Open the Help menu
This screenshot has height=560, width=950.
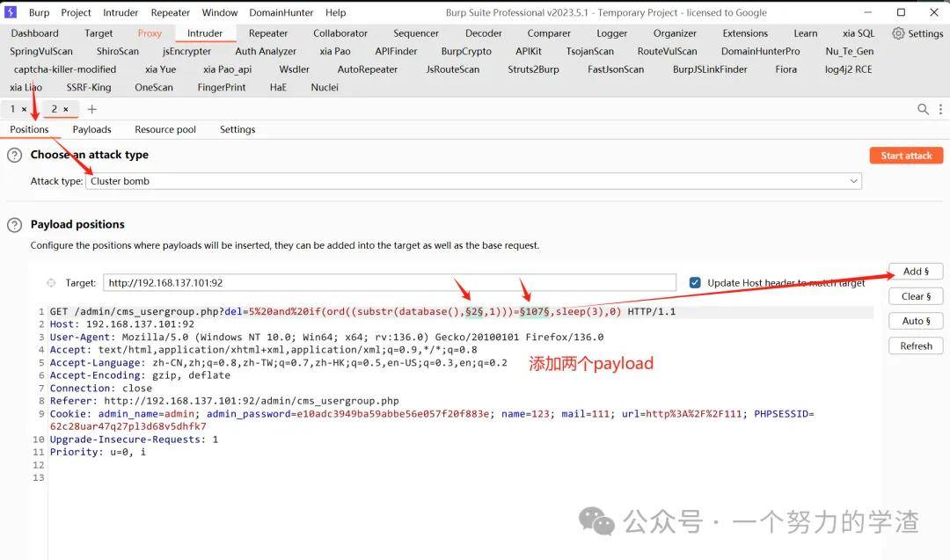pos(336,12)
